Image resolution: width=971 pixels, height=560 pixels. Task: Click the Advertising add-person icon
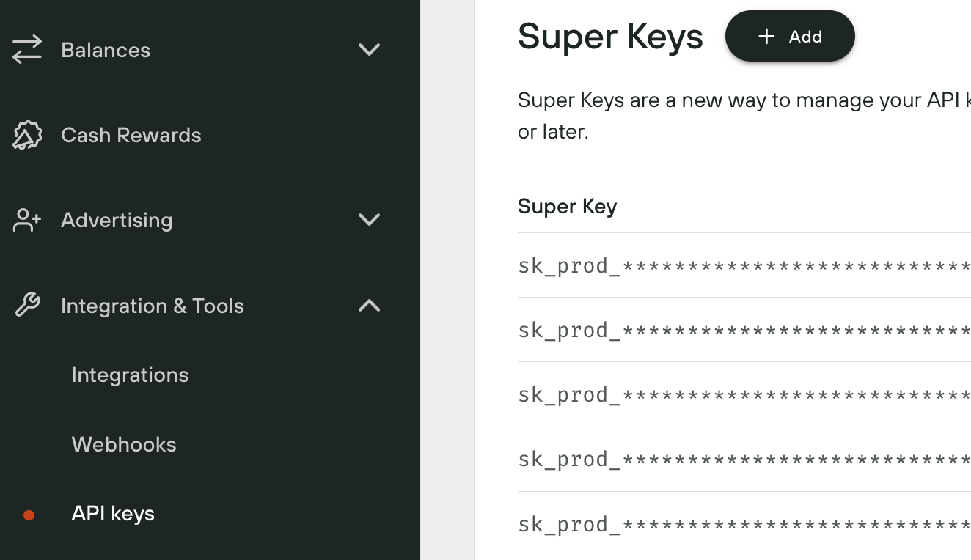[x=27, y=220]
